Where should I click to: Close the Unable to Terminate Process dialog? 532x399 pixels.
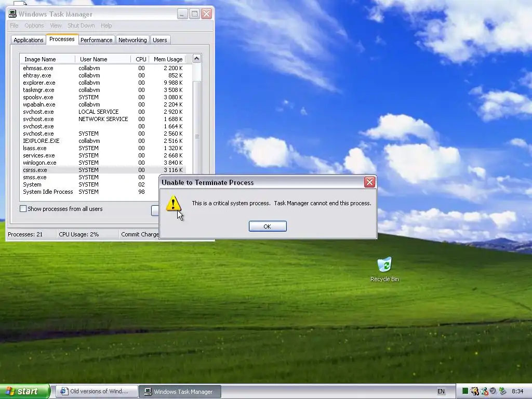[369, 182]
